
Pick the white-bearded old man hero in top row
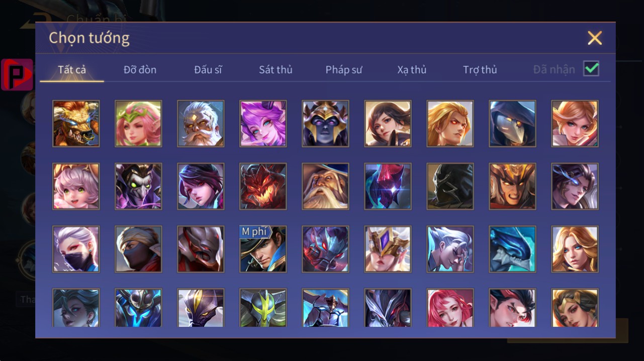pos(201,124)
